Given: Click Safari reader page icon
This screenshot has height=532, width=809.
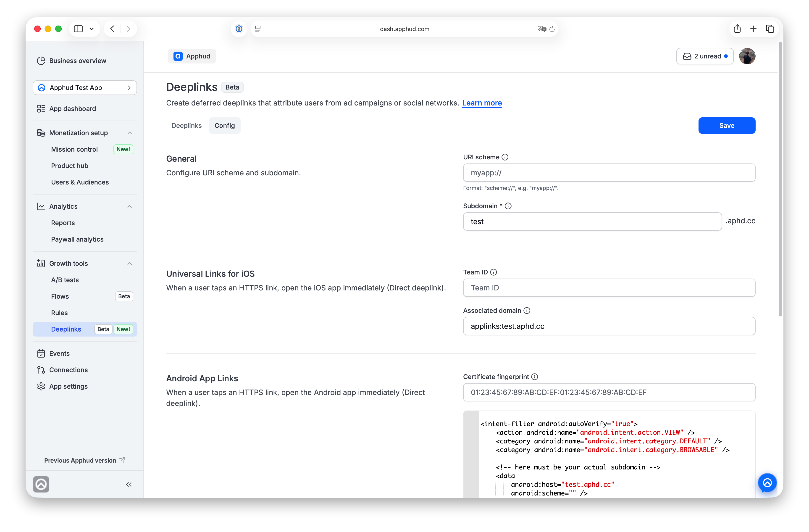Looking at the screenshot, I should tap(258, 29).
